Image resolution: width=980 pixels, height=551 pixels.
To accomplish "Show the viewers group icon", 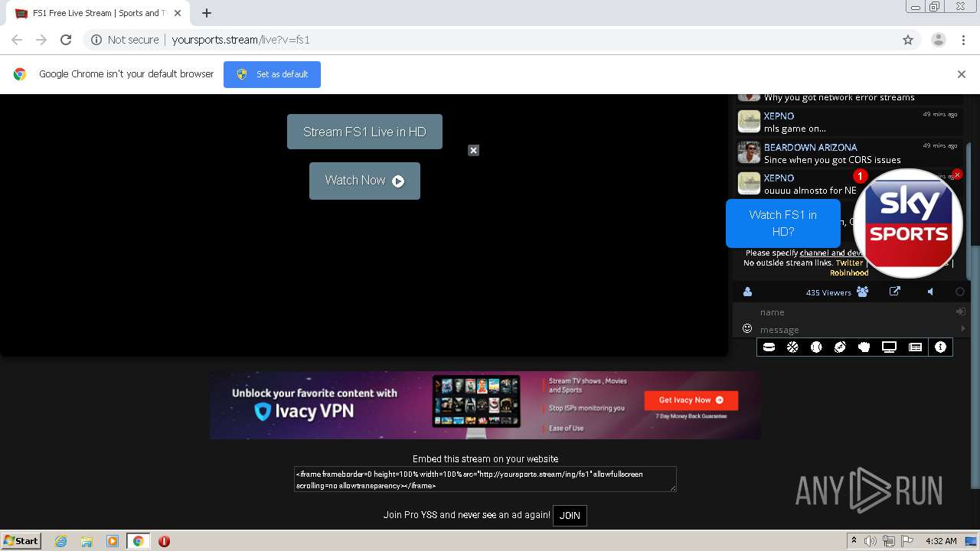I will [x=863, y=292].
